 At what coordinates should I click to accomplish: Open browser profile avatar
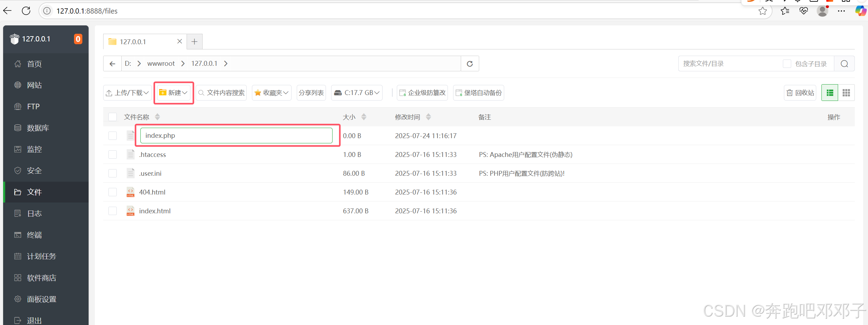822,11
